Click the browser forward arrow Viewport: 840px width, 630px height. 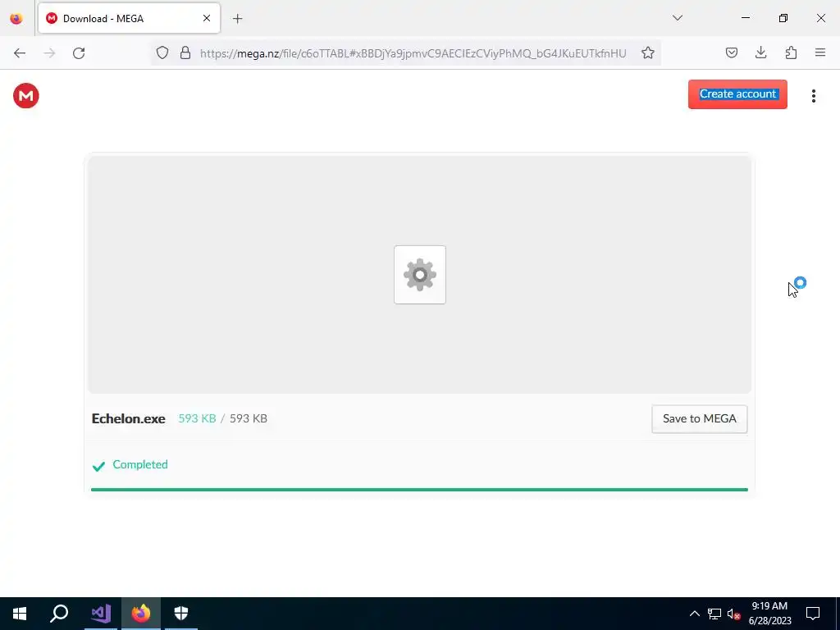[x=49, y=53]
